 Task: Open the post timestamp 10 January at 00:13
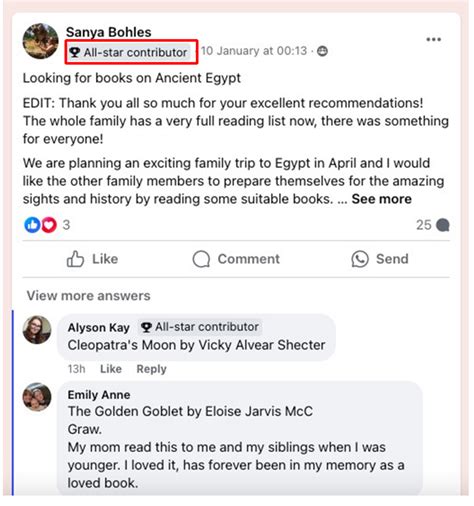[x=254, y=51]
